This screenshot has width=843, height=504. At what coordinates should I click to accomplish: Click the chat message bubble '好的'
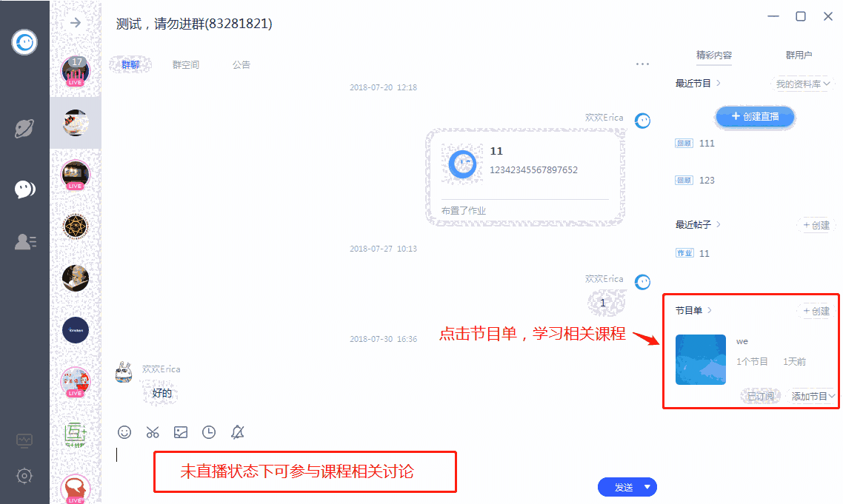click(x=161, y=393)
